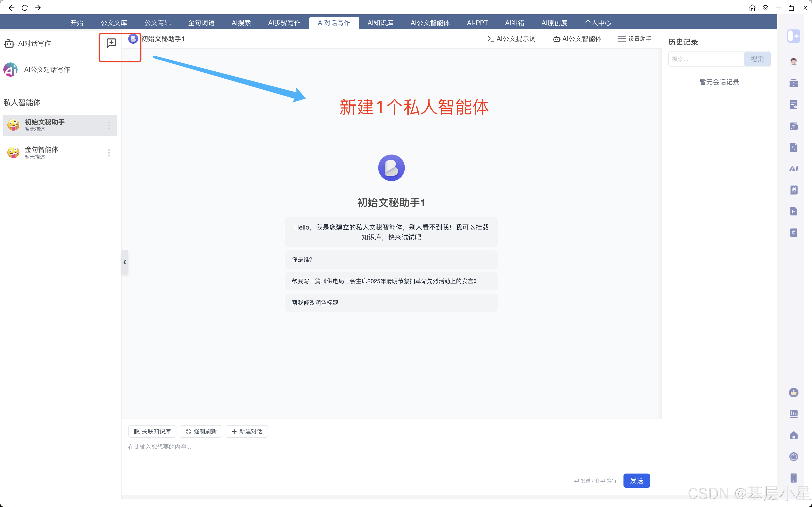This screenshot has width=812, height=507.
Task: Open the 纠 error-correction sidebar icon
Action: click(793, 190)
